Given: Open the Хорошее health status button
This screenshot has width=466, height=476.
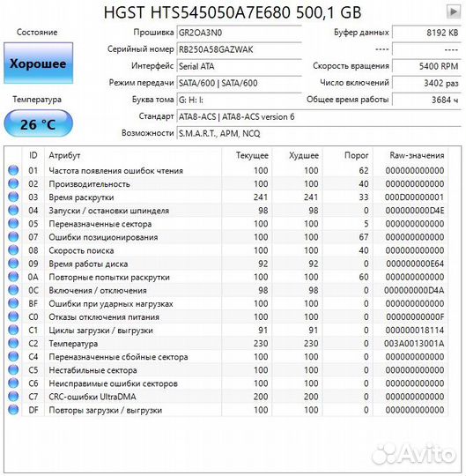Looking at the screenshot, I should point(38,63).
